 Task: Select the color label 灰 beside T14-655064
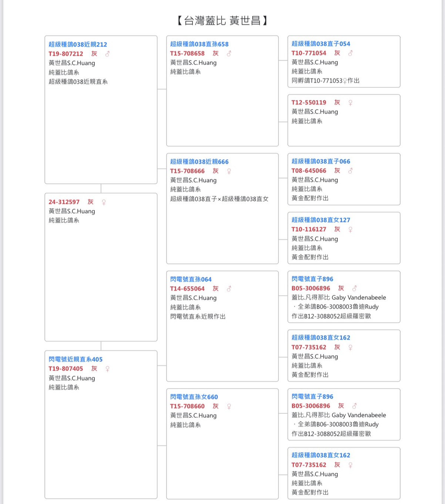pos(215,289)
